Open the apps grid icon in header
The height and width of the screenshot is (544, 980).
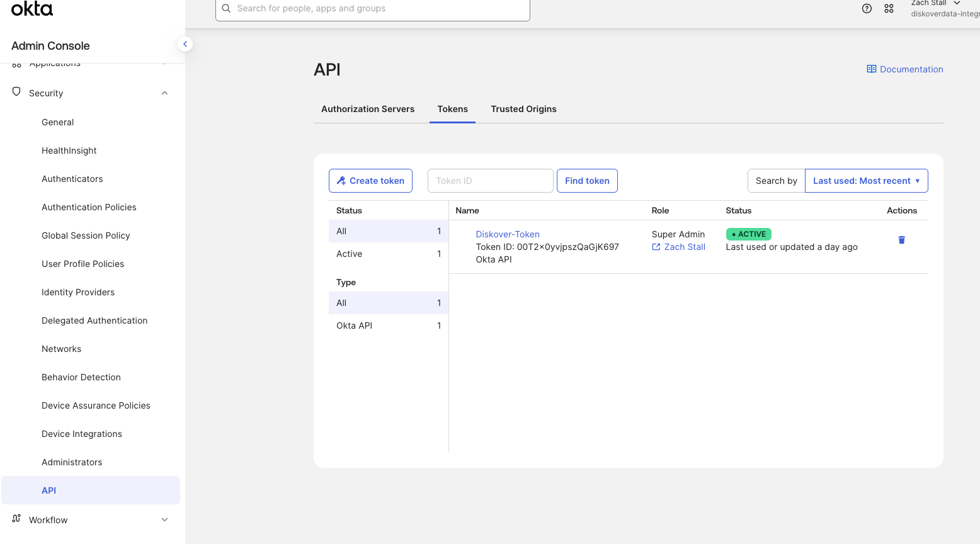889,8
